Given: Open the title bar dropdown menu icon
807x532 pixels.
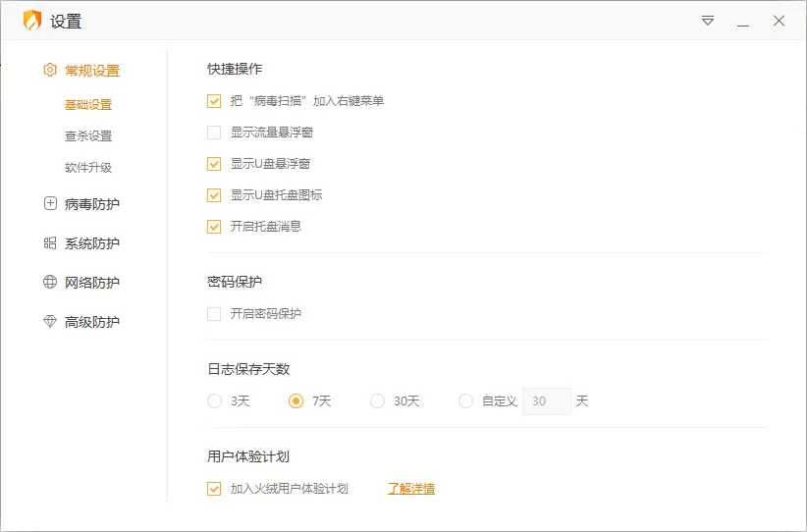Looking at the screenshot, I should tap(708, 21).
